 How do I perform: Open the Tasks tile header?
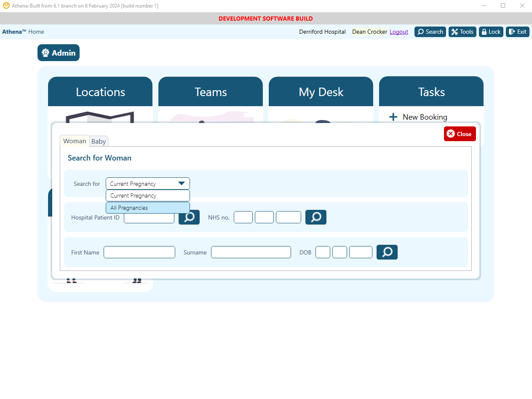coord(431,92)
